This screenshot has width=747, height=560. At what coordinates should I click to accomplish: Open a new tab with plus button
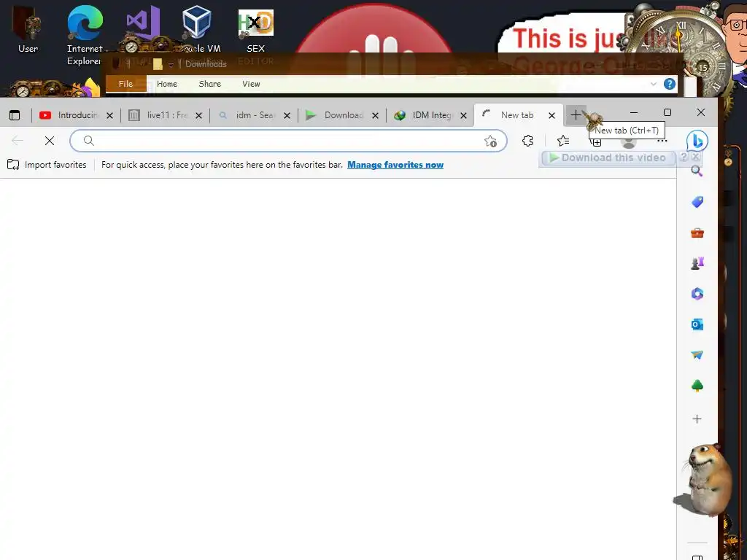coord(576,115)
